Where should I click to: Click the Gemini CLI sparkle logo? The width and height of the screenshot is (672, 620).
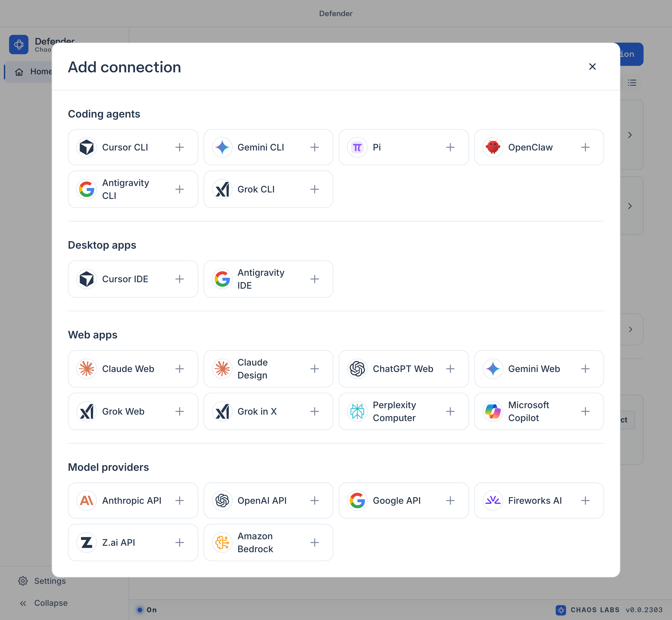pos(222,147)
